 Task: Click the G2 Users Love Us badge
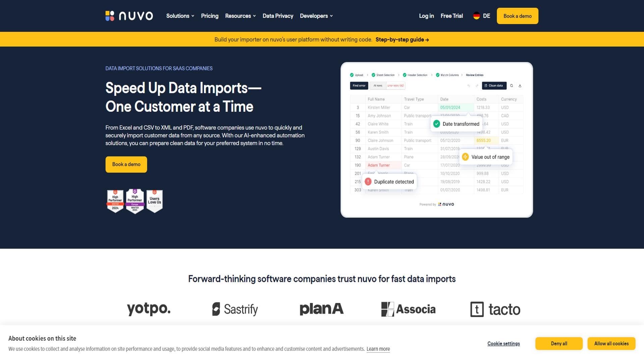(154, 201)
